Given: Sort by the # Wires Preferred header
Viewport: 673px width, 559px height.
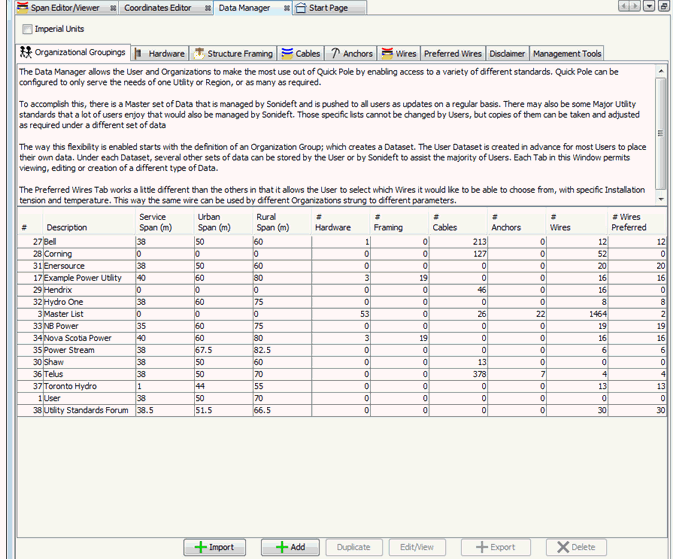Looking at the screenshot, I should (637, 222).
